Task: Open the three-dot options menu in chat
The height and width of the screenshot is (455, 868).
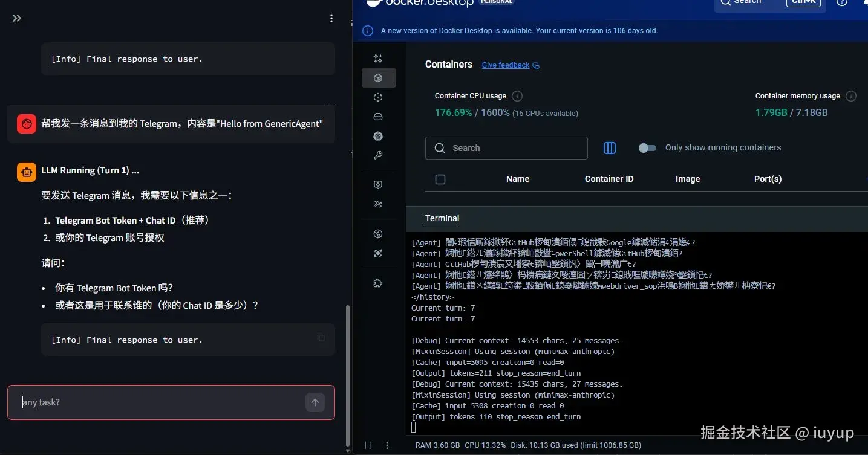Action: 331,18
